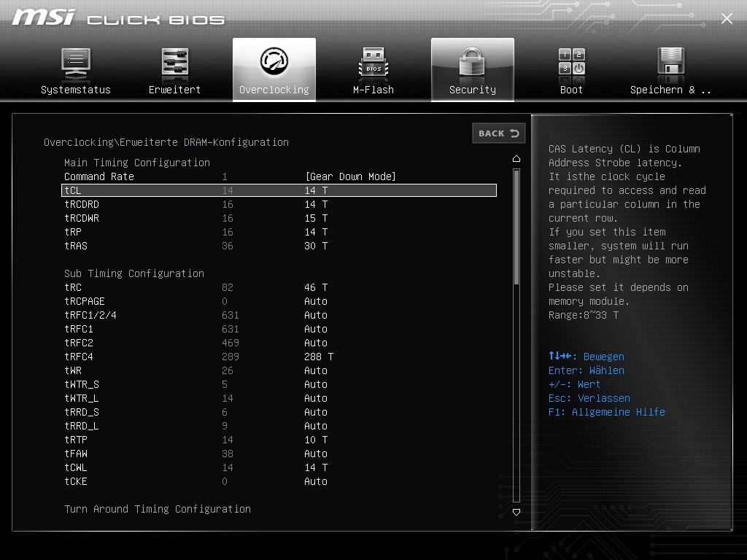This screenshot has height=560, width=747.
Task: Select the tFAW Auto value
Action: pyautogui.click(x=316, y=454)
